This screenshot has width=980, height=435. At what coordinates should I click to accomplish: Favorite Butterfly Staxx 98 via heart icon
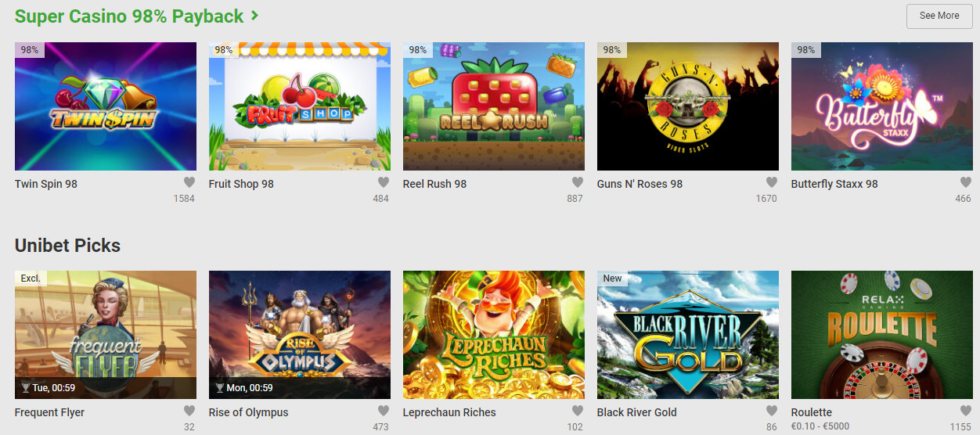[x=966, y=182]
